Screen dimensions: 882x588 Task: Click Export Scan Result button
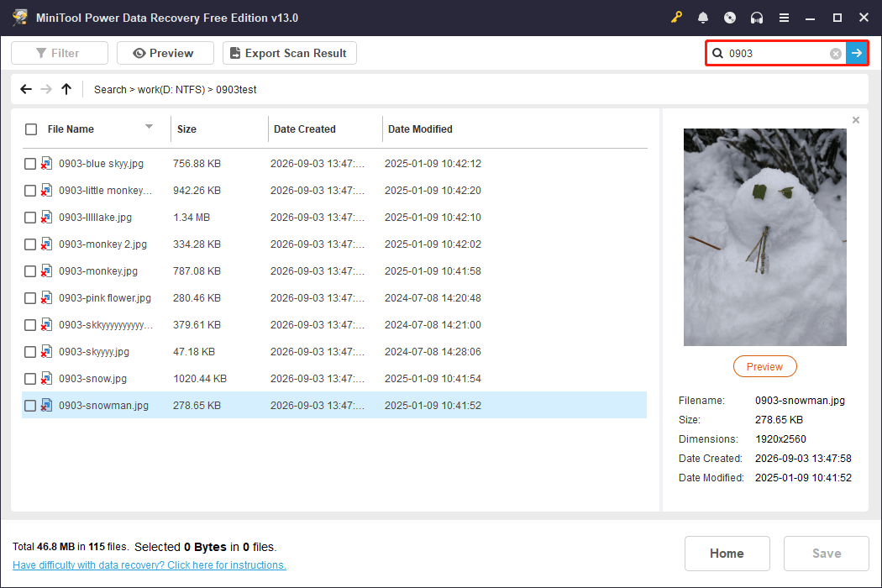point(290,53)
